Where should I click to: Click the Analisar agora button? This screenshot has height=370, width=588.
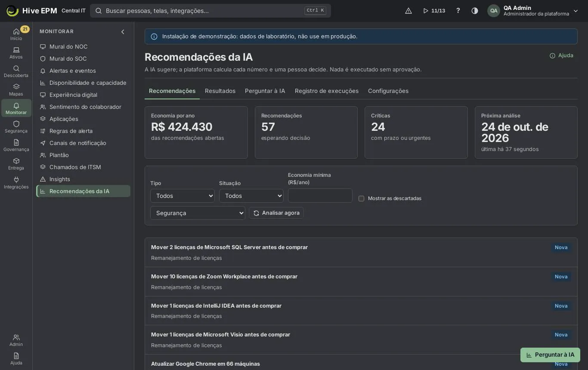276,213
